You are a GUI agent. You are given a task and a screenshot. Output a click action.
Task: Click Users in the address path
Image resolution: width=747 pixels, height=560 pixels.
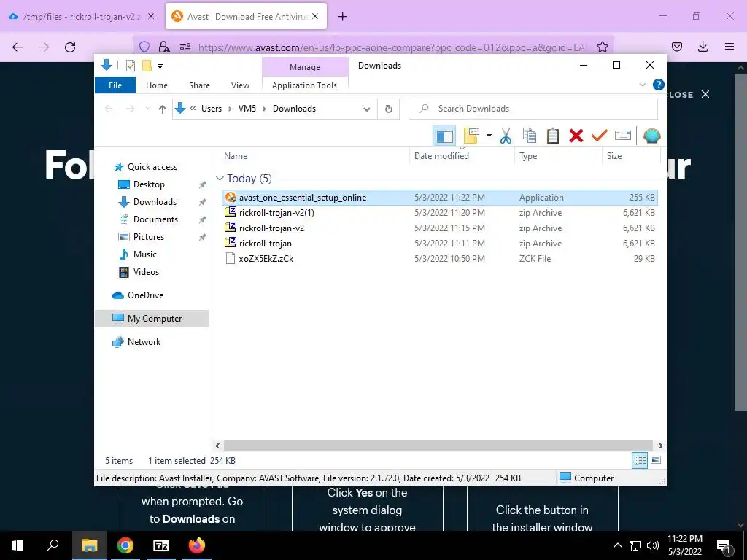pos(212,109)
